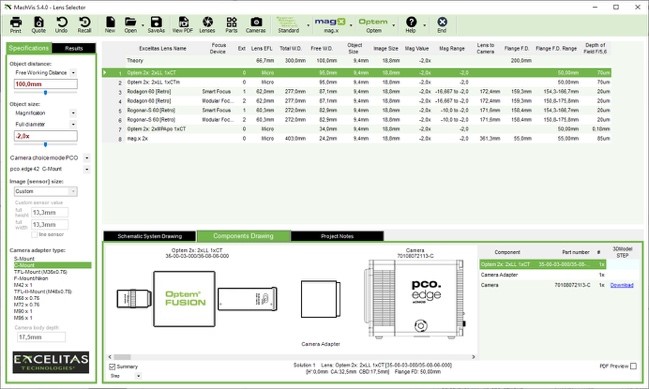Screen dimensions: 649x389
Task: Select the Optem 2x: 2xWFApo 1xCT row
Action: click(x=357, y=129)
